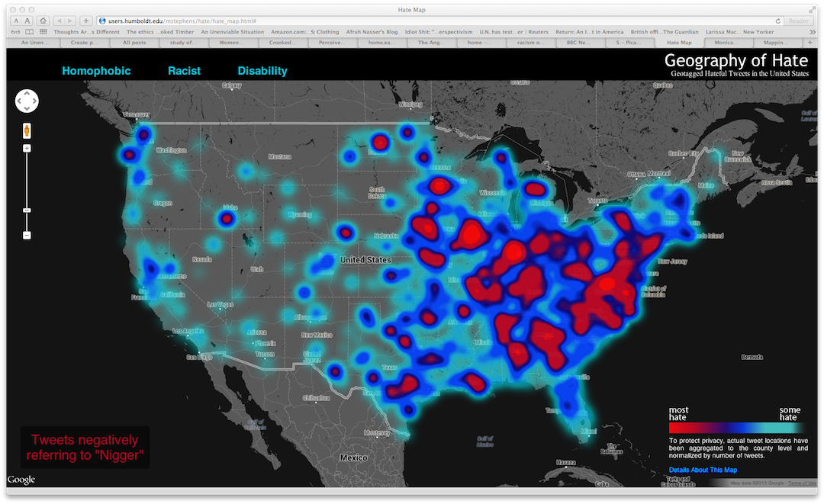Open Afrah Nasser's Blog bookmark
Screen dimensions: 824x504
[x=372, y=32]
